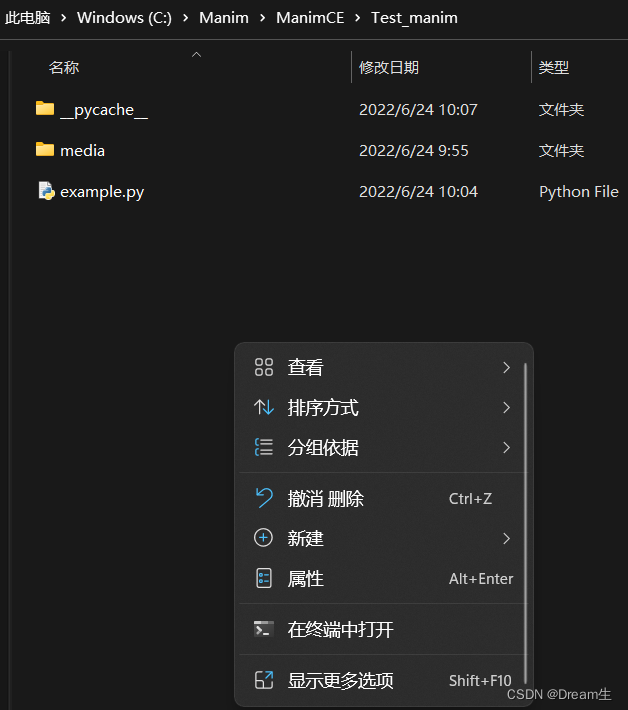Click the plus circle New icon
Screen dimensions: 628x710
(264, 538)
